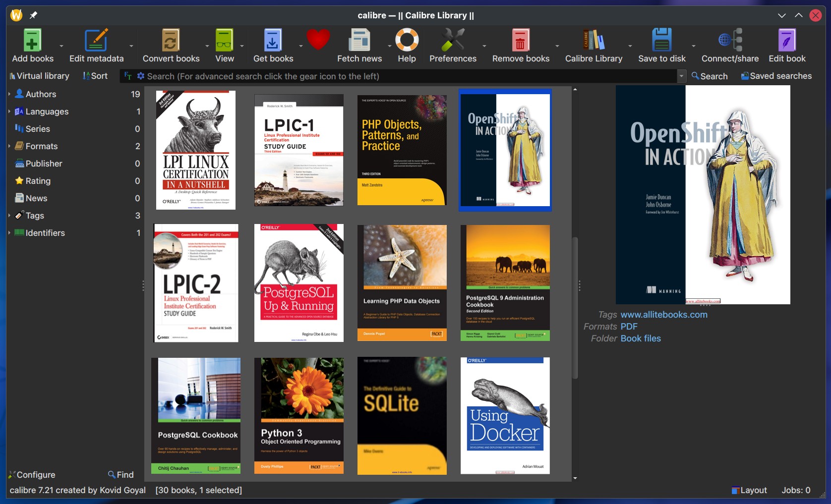Screen dimensions: 831x504
Task: Open dropdown arrow next to Fetch news
Action: tap(390, 46)
